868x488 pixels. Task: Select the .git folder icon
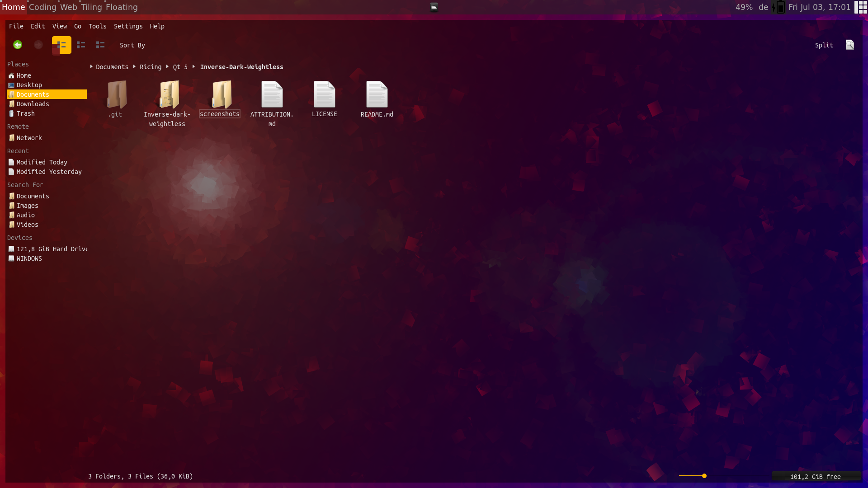point(116,94)
